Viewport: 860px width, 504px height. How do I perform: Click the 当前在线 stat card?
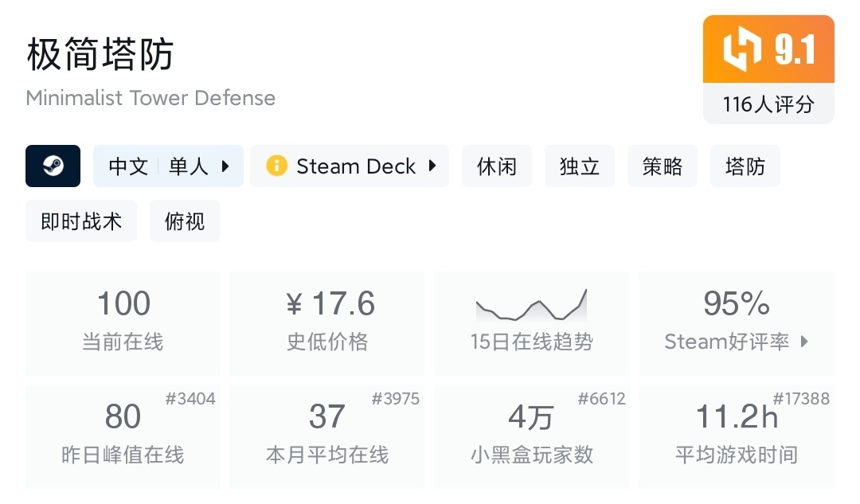point(123,323)
